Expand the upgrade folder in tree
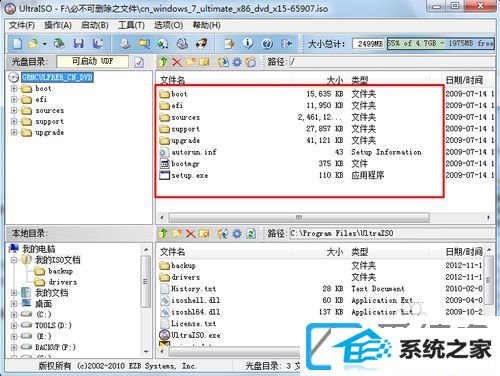500x376 pixels. pos(14,132)
